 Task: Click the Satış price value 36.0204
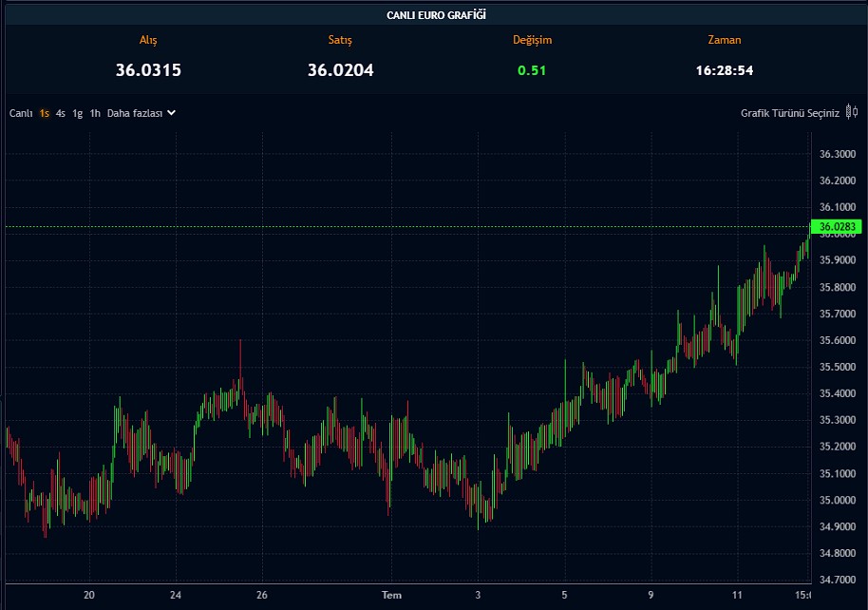click(340, 69)
